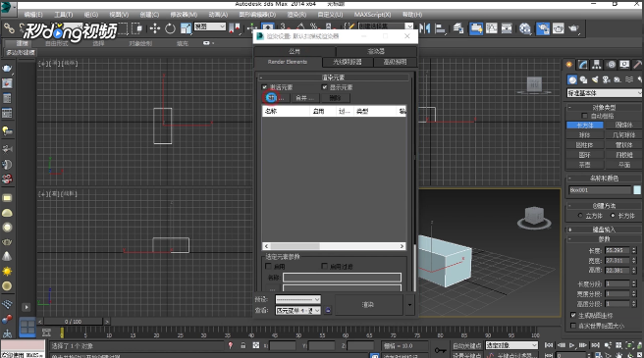
Task: Click the 合并 button
Action: tap(304, 98)
